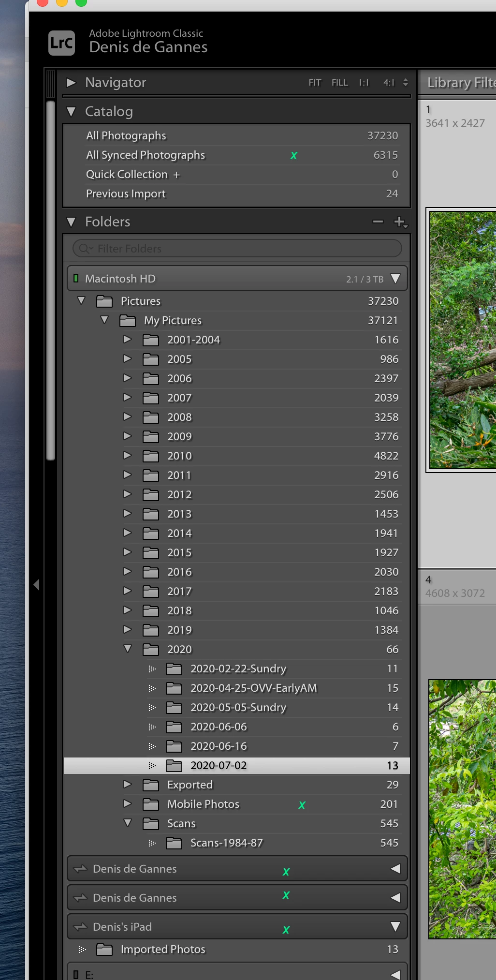Select the 2017 folder icon
Viewport: 496px width, 980px height.
[151, 592]
